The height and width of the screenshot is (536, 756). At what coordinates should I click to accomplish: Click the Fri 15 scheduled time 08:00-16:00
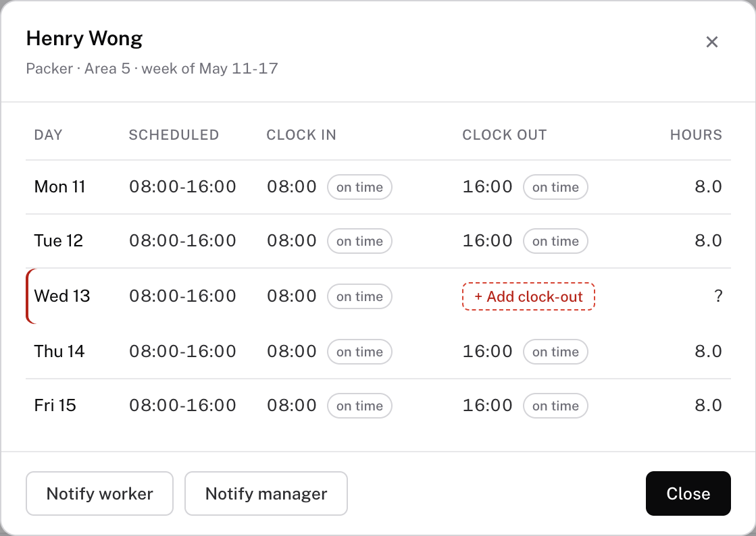182,406
